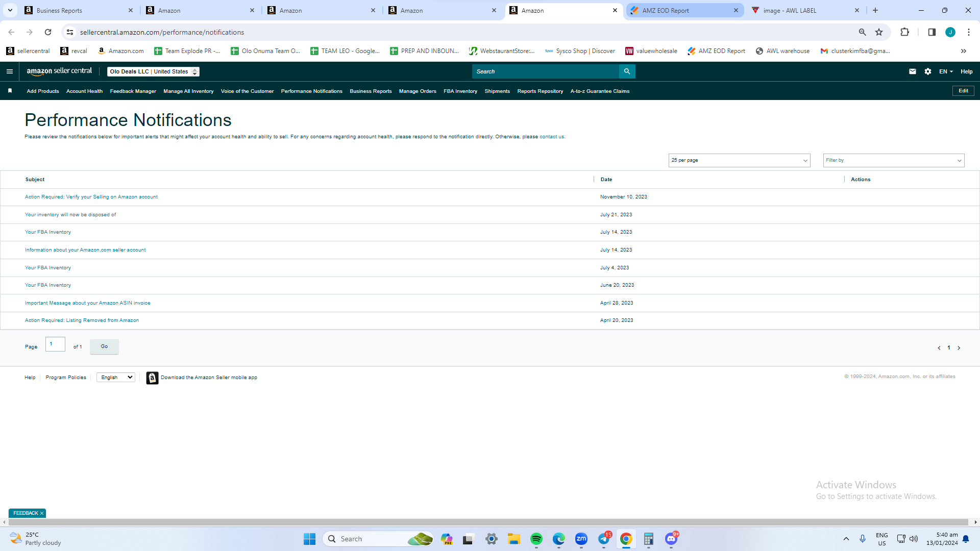Change footer language from English dropdown
Viewport: 980px width, 551px height.
pyautogui.click(x=116, y=378)
